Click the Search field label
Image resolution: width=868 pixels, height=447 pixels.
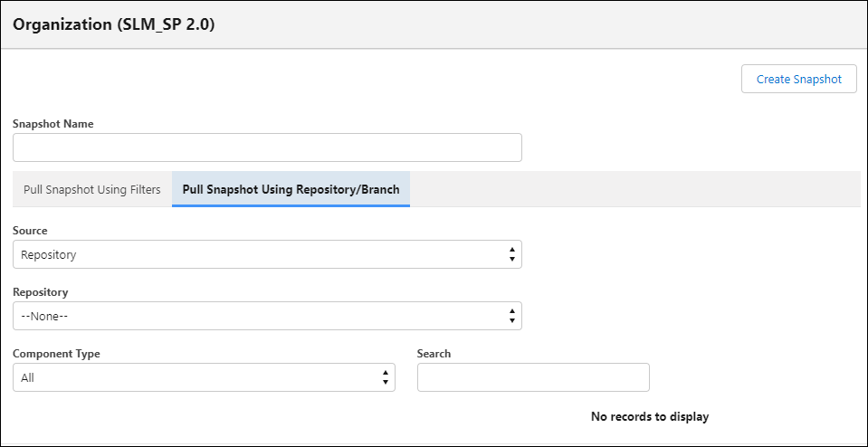[434, 354]
